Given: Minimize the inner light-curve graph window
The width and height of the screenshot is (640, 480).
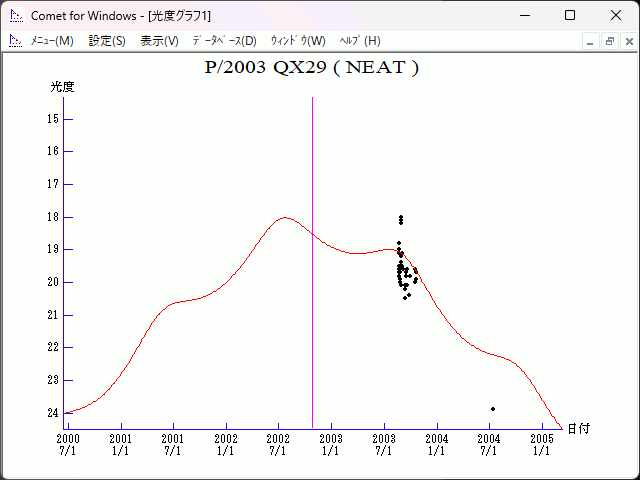Looking at the screenshot, I should tap(591, 41).
